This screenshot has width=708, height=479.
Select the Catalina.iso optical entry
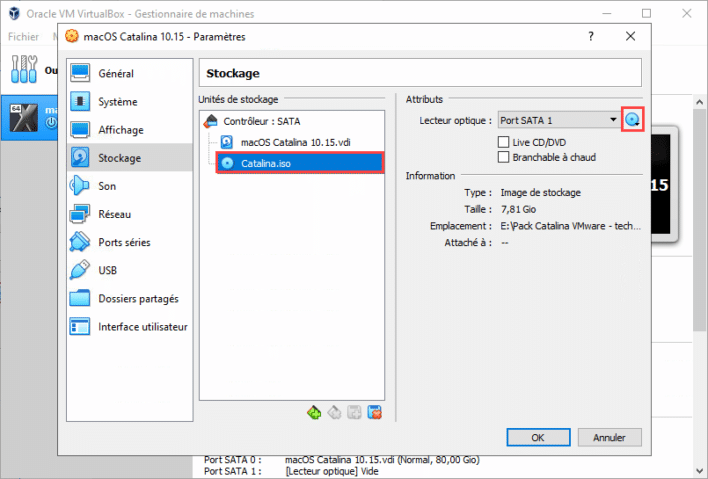[300, 163]
